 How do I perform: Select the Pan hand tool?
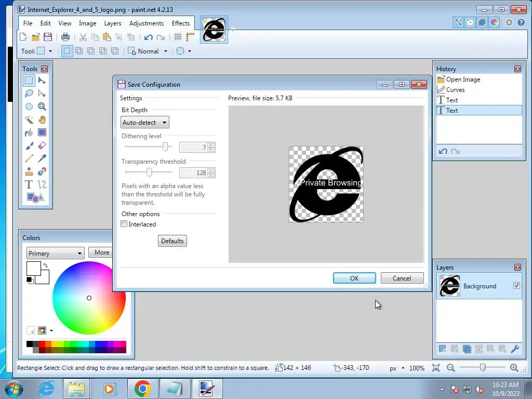(42, 119)
